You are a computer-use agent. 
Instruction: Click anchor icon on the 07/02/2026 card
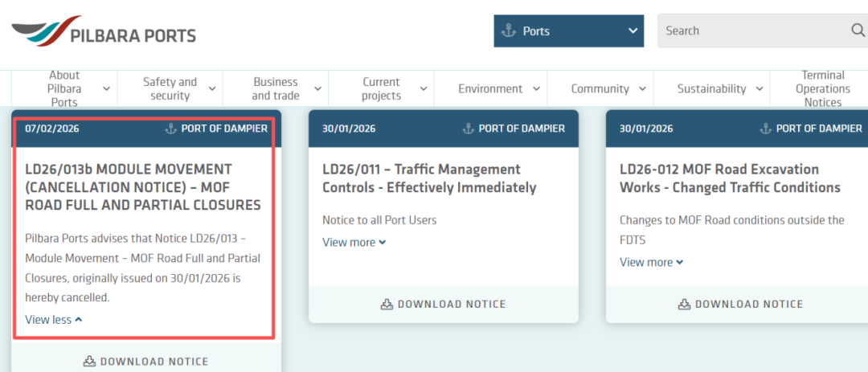click(x=170, y=129)
